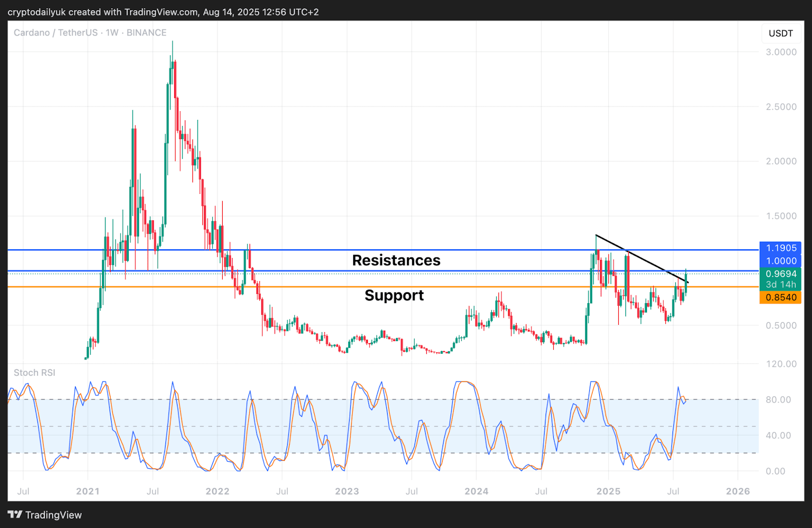Click the TradingView logo icon
This screenshot has width=812, height=528.
pyautogui.click(x=15, y=515)
